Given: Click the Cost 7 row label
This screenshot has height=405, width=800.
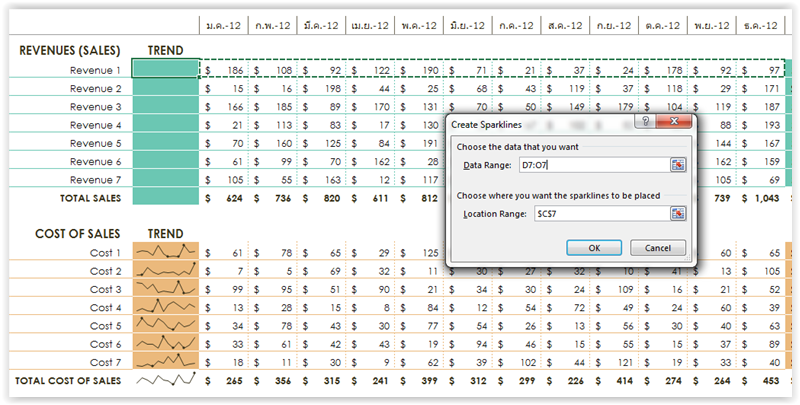Looking at the screenshot, I should point(106,362).
